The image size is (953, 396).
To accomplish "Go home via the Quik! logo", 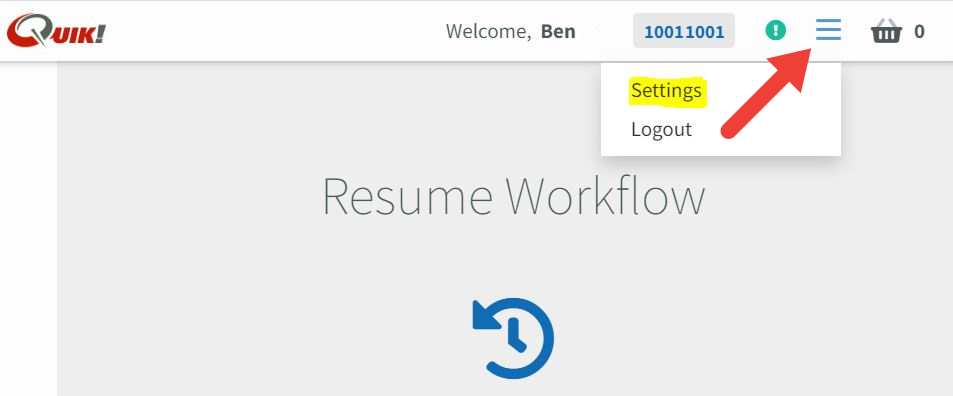I will tap(57, 30).
